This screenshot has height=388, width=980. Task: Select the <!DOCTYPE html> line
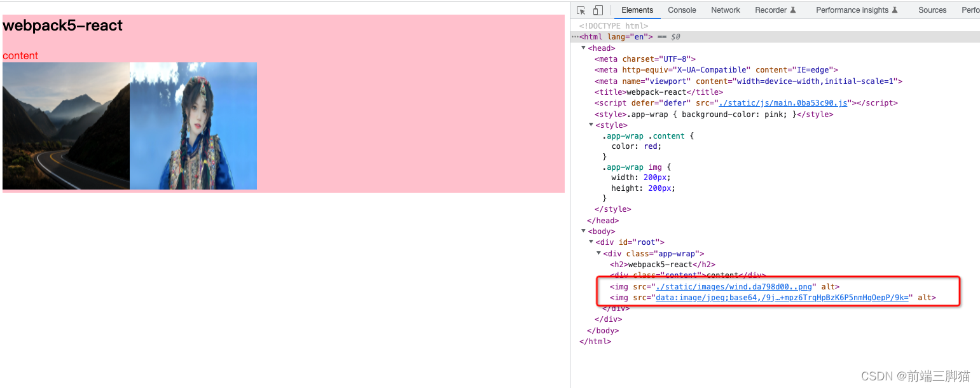pos(613,26)
